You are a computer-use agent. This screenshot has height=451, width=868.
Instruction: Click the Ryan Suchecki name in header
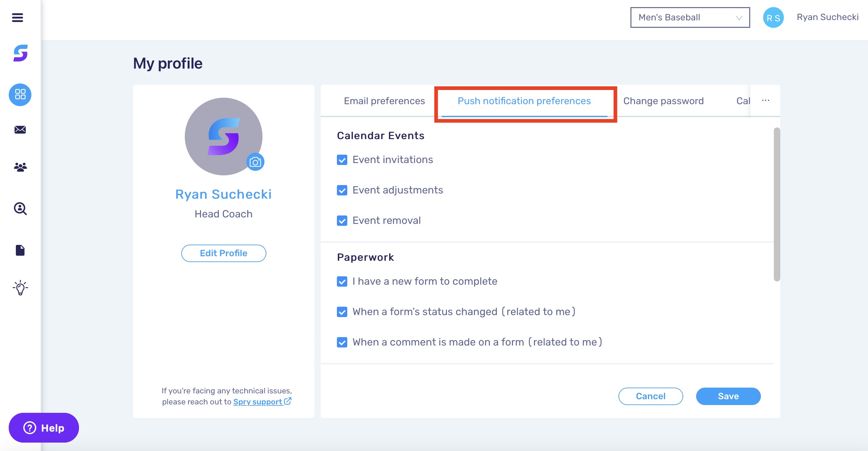point(827,17)
